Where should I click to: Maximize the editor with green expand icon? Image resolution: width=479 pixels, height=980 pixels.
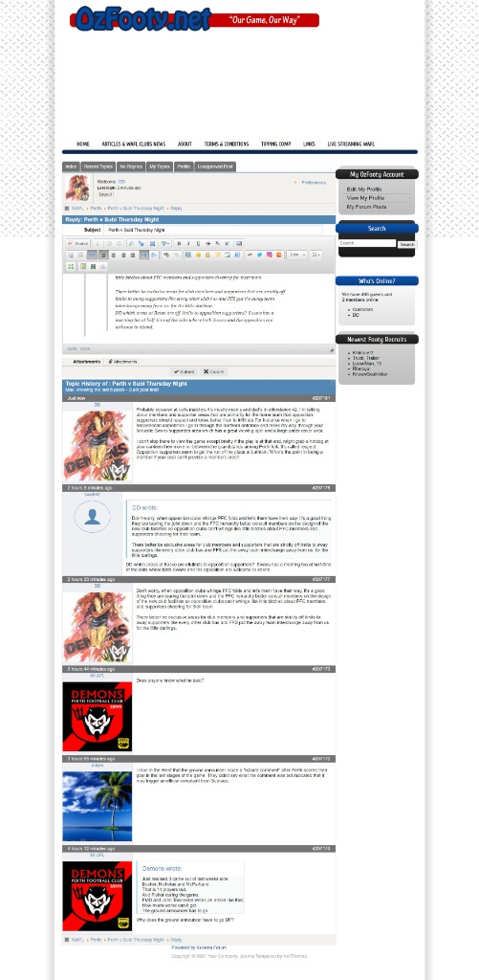pos(71,266)
